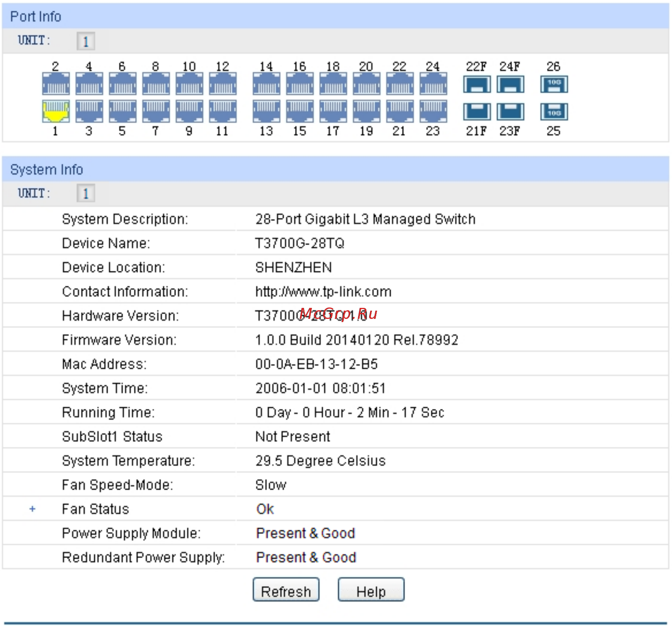Click port 6 Ethernet jack icon

coord(122,84)
